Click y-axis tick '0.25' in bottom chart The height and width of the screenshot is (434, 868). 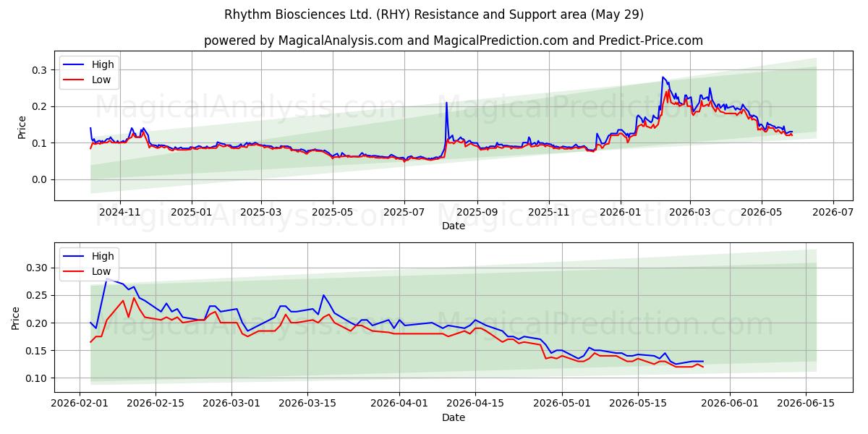38,295
